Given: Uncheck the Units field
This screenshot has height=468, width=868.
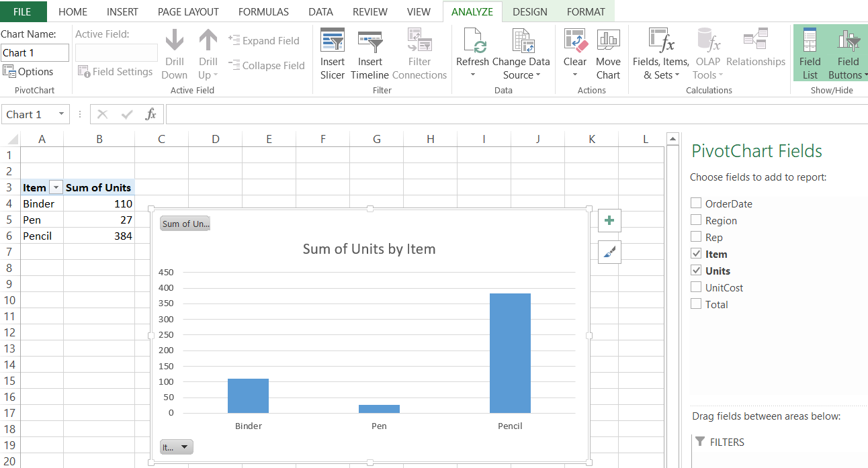Looking at the screenshot, I should coord(696,271).
